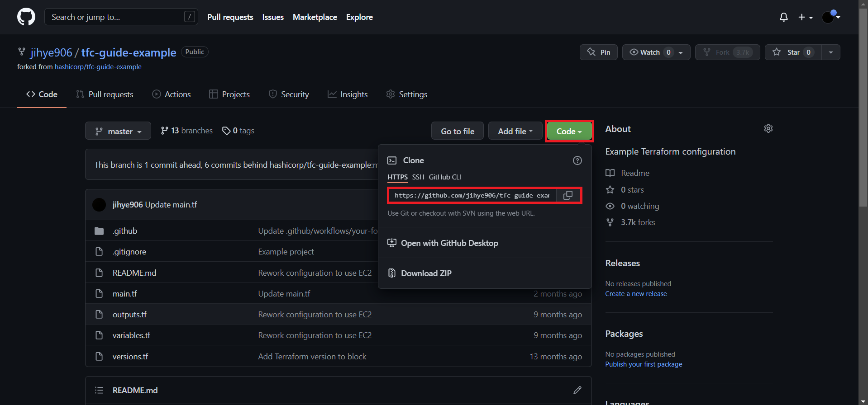The width and height of the screenshot is (868, 405).
Task: Open Pull requests in top navigation
Action: pyautogui.click(x=230, y=17)
